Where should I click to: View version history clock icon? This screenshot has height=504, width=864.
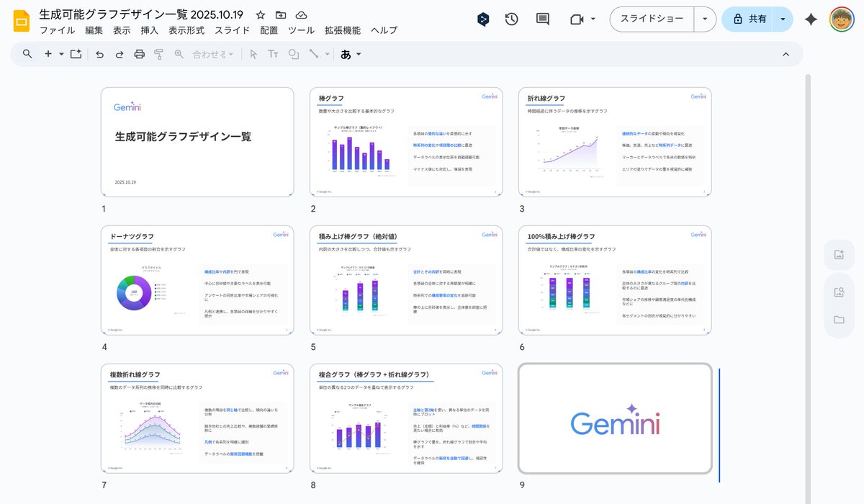[512, 19]
